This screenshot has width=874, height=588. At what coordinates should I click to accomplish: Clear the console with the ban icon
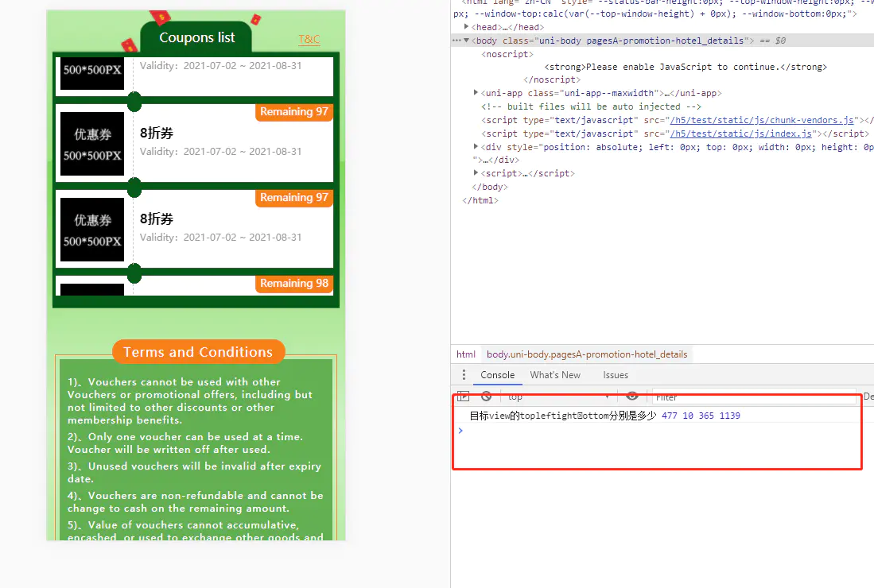point(487,397)
